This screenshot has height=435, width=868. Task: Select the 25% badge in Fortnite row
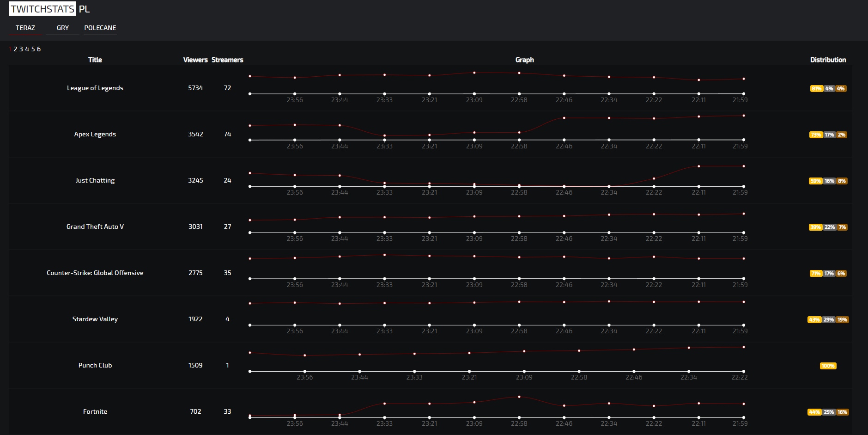tap(829, 412)
